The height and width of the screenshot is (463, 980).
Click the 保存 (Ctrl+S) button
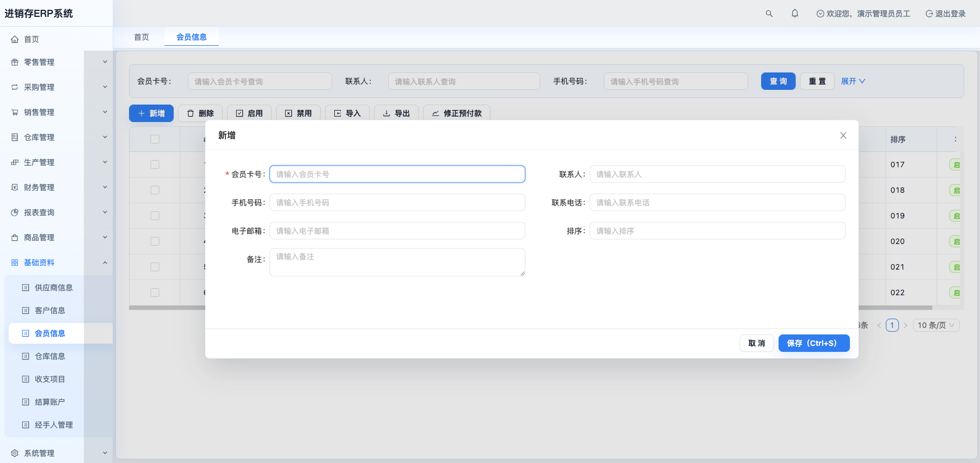pyautogui.click(x=814, y=343)
